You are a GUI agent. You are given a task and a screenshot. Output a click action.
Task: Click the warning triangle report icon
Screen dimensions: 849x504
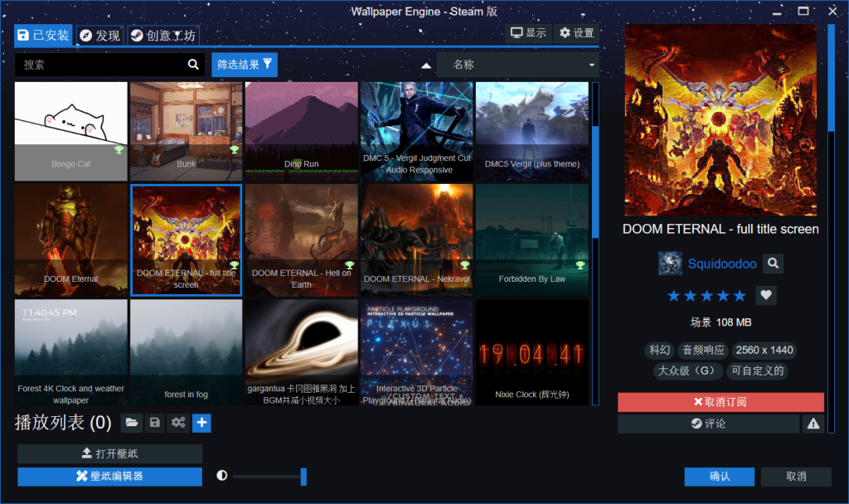[x=813, y=424]
